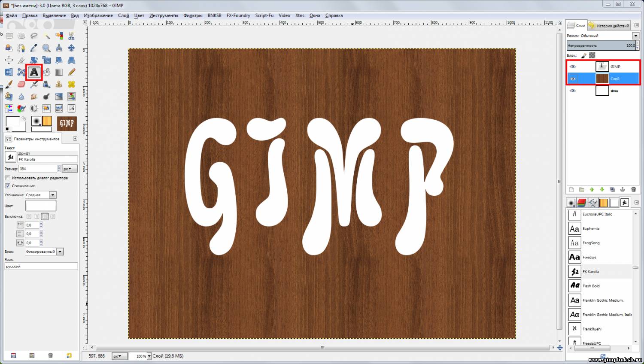Select the Bucket Fill tool

pyautogui.click(x=46, y=72)
